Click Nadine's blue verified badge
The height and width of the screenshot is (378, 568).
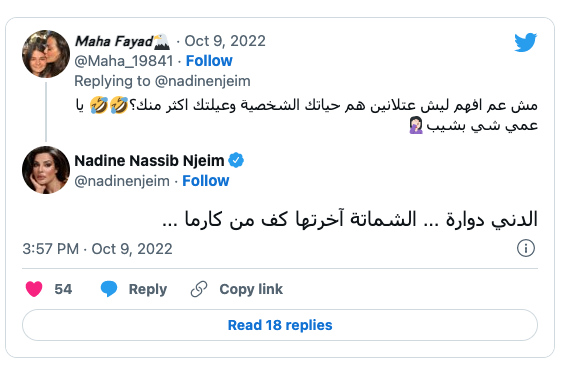click(236, 160)
